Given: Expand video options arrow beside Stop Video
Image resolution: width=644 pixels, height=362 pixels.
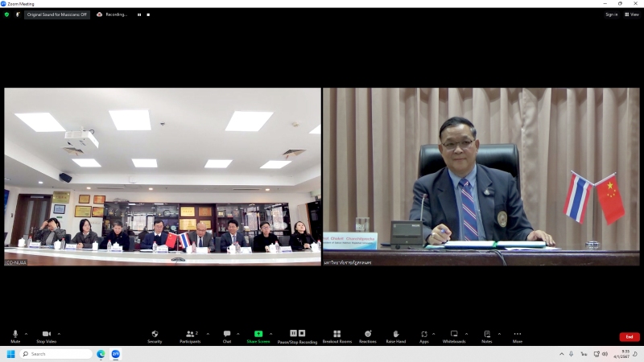Looking at the screenshot, I should coord(59,334).
